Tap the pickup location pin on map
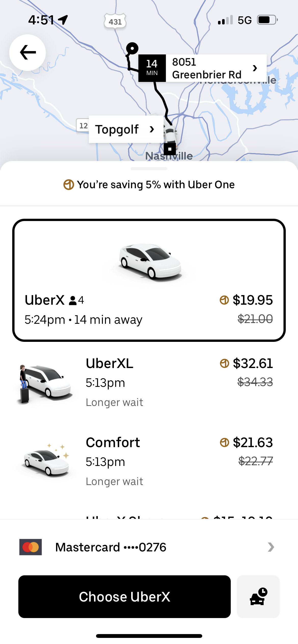The width and height of the screenshot is (298, 644). (x=132, y=48)
